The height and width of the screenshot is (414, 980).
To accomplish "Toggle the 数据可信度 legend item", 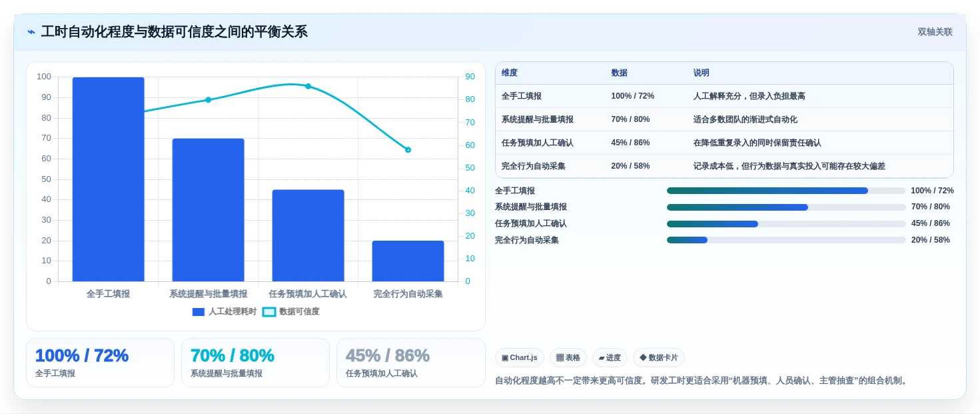I will pyautogui.click(x=291, y=311).
